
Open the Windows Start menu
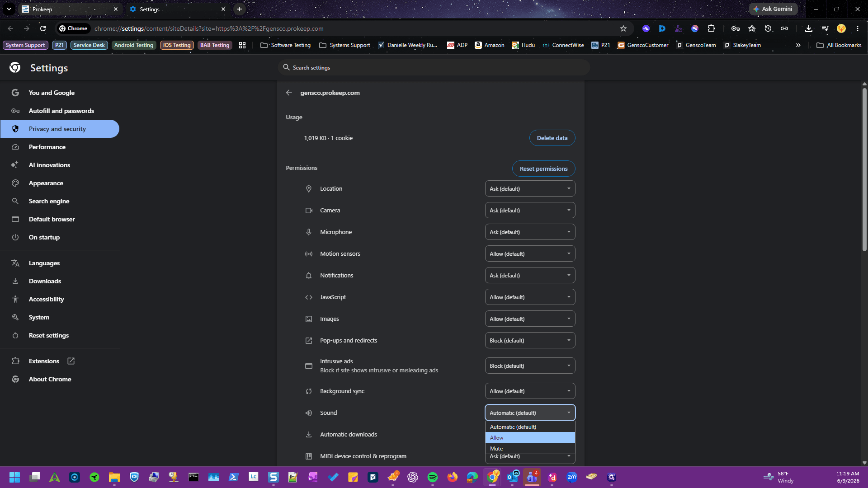(14, 477)
